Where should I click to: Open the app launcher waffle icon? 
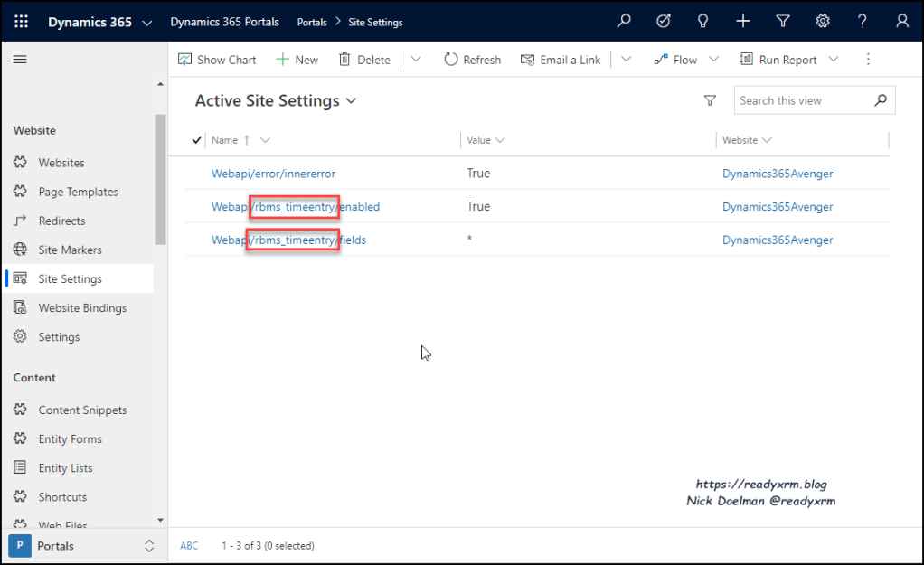pos(22,22)
